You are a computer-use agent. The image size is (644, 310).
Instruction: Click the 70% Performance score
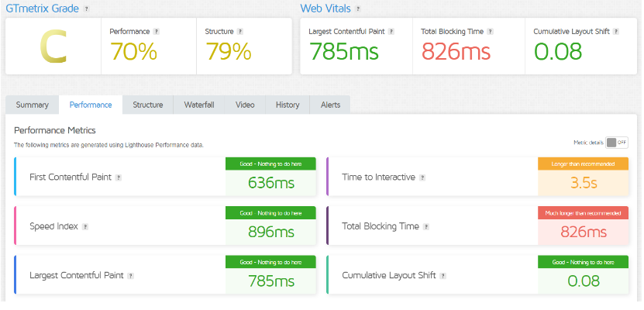tap(133, 52)
